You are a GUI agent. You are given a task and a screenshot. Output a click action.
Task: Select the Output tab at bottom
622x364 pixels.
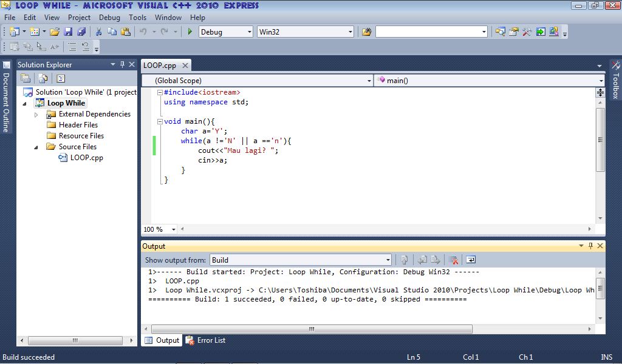(x=162, y=340)
